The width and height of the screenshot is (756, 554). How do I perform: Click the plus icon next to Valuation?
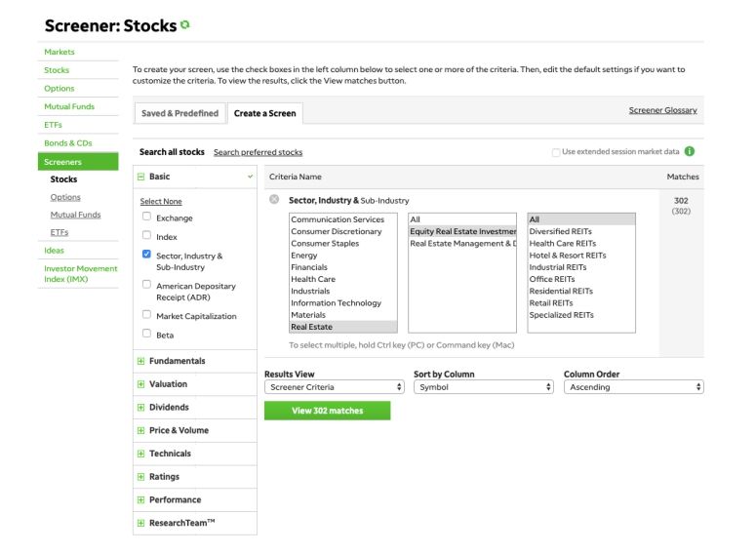coord(141,384)
